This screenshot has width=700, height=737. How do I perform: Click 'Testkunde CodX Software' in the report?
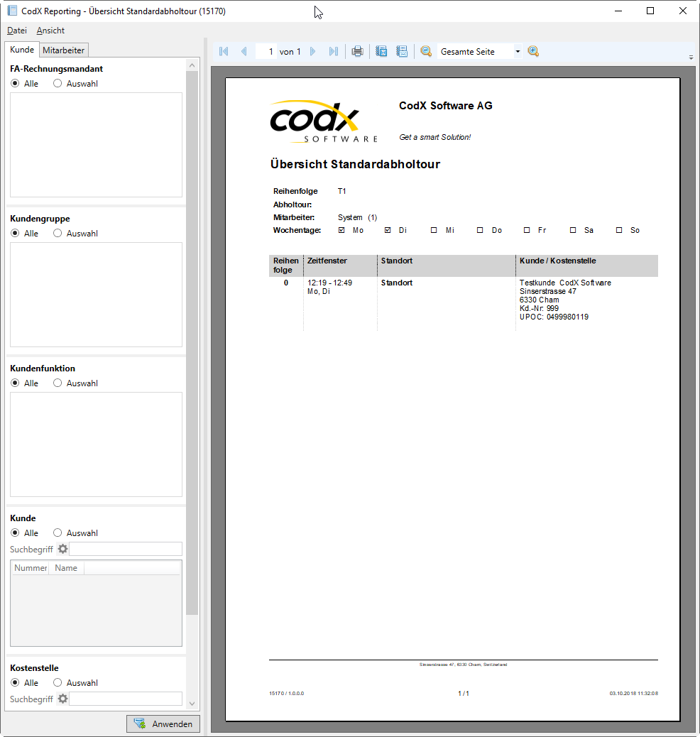tap(565, 283)
